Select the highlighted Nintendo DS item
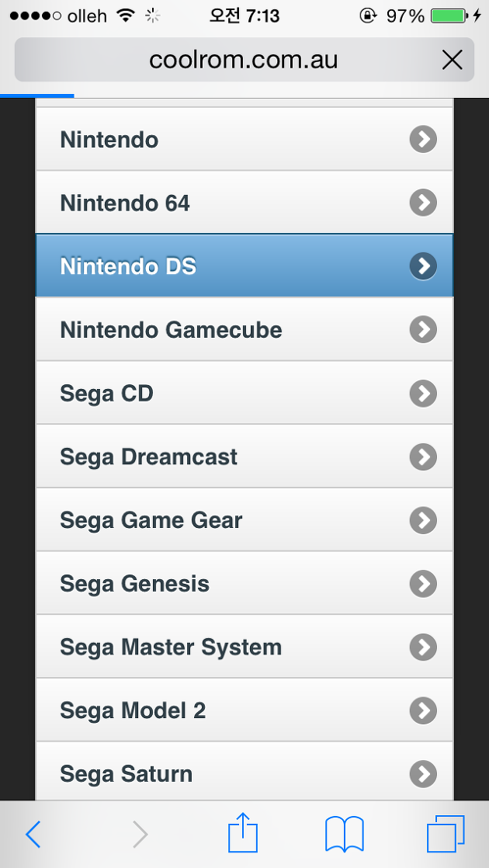This screenshot has height=868, width=489. point(244,266)
